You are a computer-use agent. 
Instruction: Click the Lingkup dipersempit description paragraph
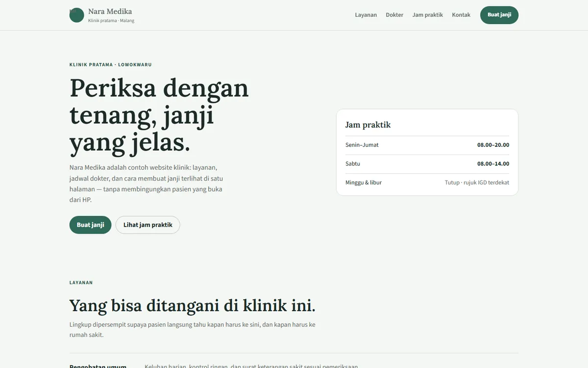point(193,330)
